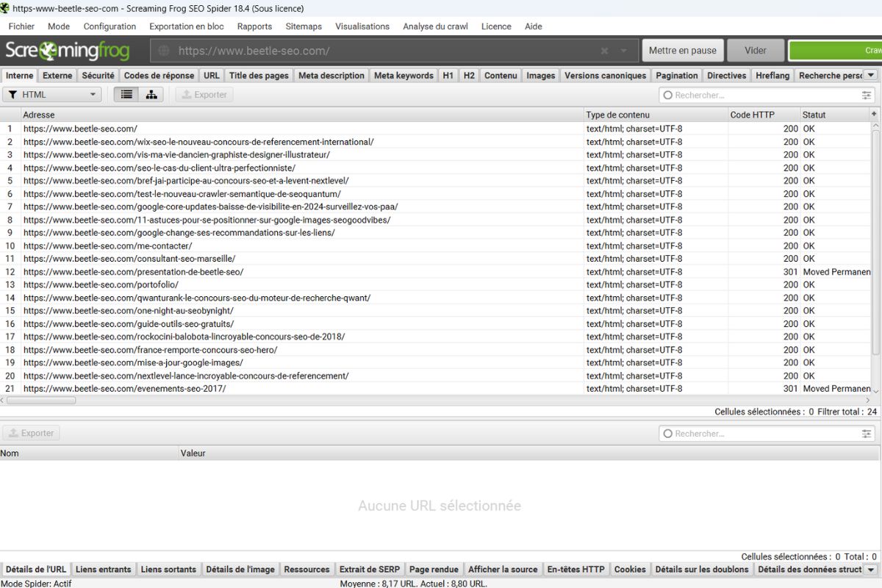Select the URL tab
The width and height of the screenshot is (882, 588).
pos(212,75)
